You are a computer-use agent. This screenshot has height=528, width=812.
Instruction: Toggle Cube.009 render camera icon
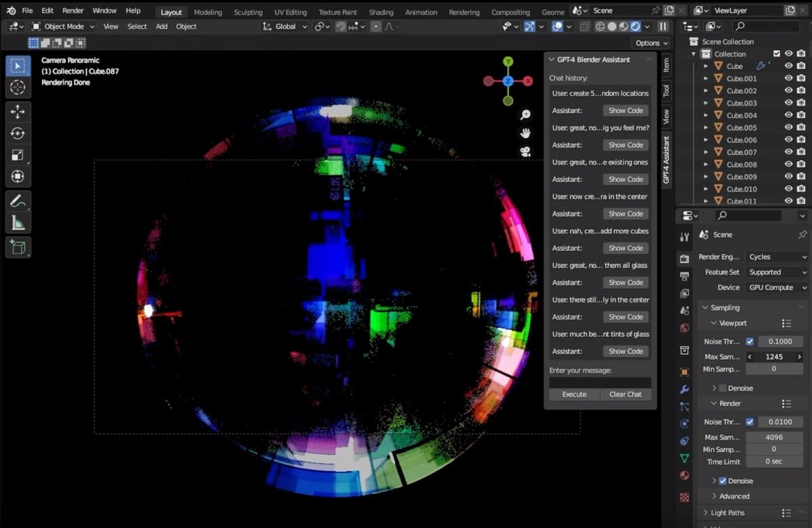(801, 177)
